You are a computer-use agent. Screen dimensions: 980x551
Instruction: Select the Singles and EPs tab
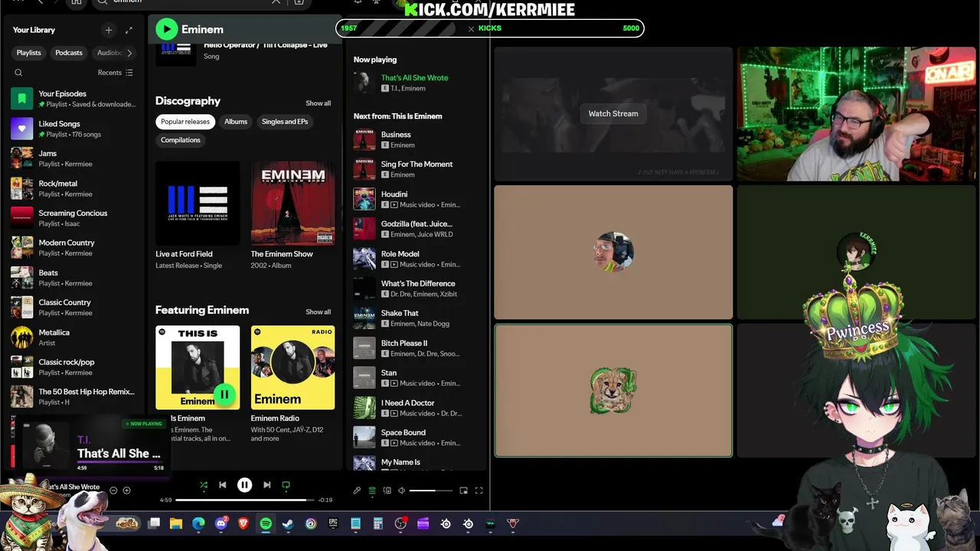(x=285, y=122)
